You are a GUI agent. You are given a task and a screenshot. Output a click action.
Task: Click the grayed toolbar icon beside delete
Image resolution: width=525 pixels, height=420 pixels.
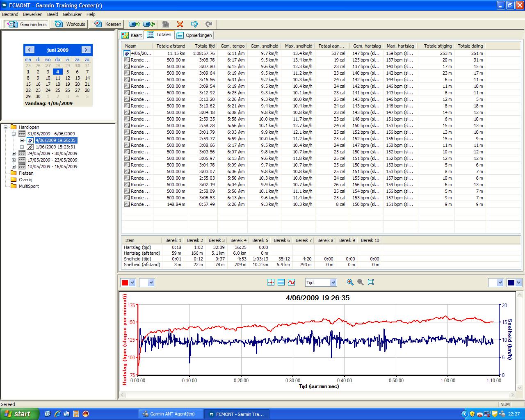coord(165,24)
